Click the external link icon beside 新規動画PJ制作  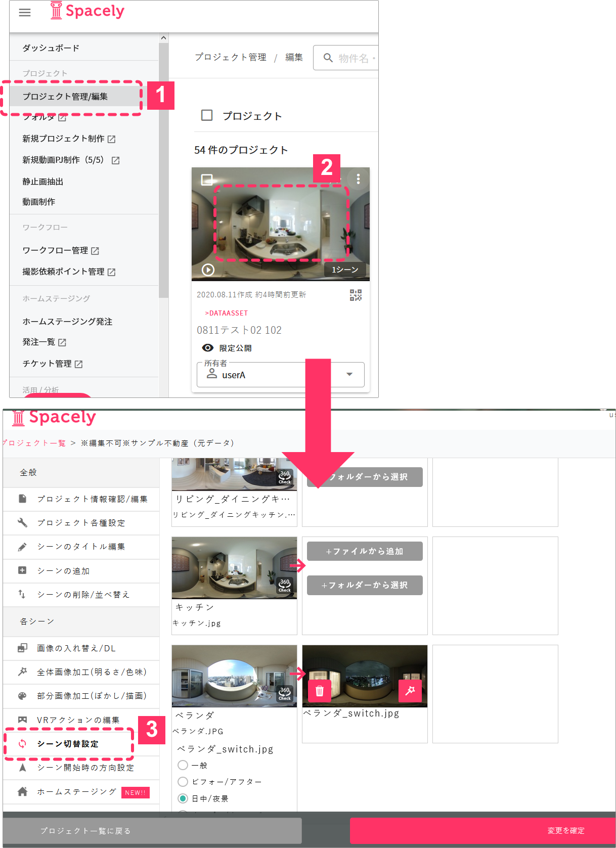tap(115, 160)
